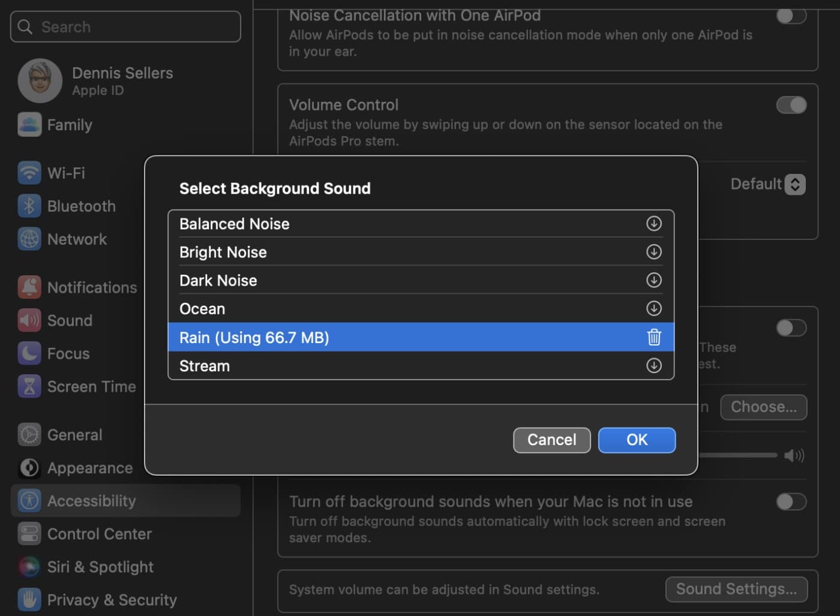
Task: Click the Dennis Sellers avatar picture
Action: [40, 80]
